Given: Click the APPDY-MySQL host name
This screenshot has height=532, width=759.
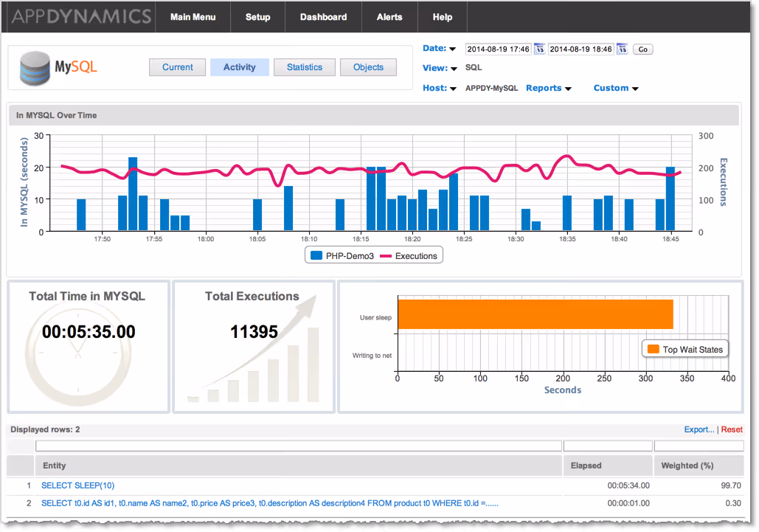Looking at the screenshot, I should (491, 88).
